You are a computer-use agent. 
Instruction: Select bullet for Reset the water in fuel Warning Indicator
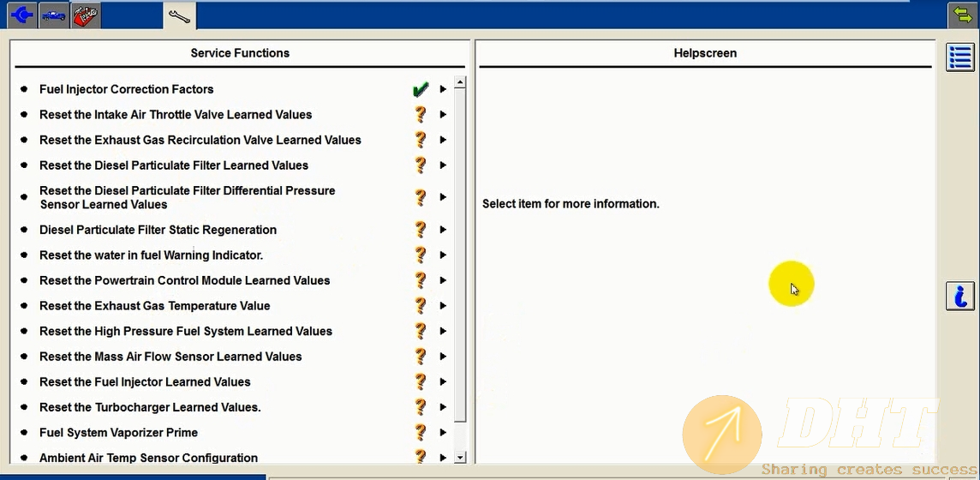24,255
